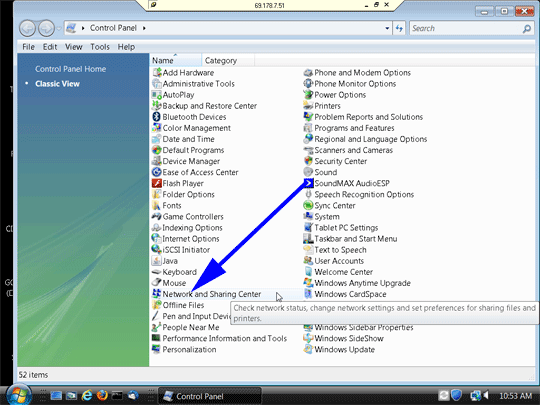Viewport: 540px width, 405px height.
Task: Open recent pages dropdown arrow
Action: pyautogui.click(x=59, y=28)
